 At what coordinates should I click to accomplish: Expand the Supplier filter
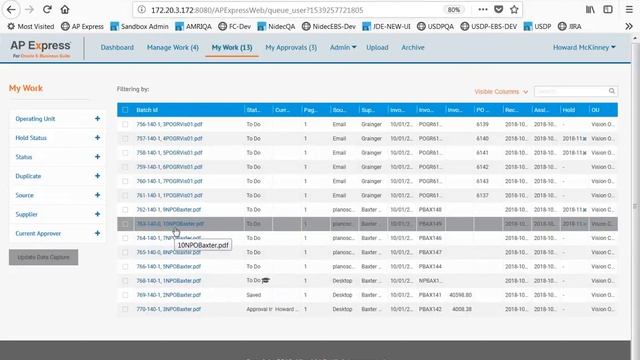[x=97, y=214]
